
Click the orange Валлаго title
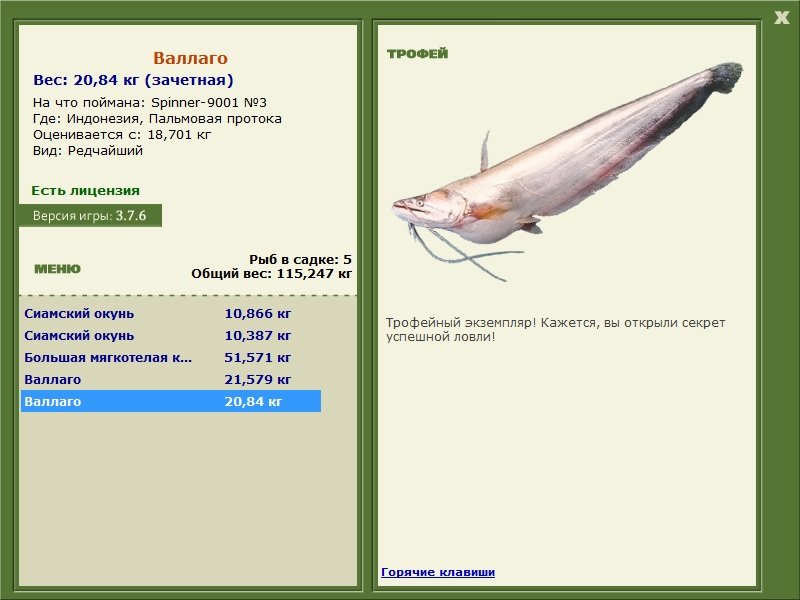pyautogui.click(x=190, y=59)
